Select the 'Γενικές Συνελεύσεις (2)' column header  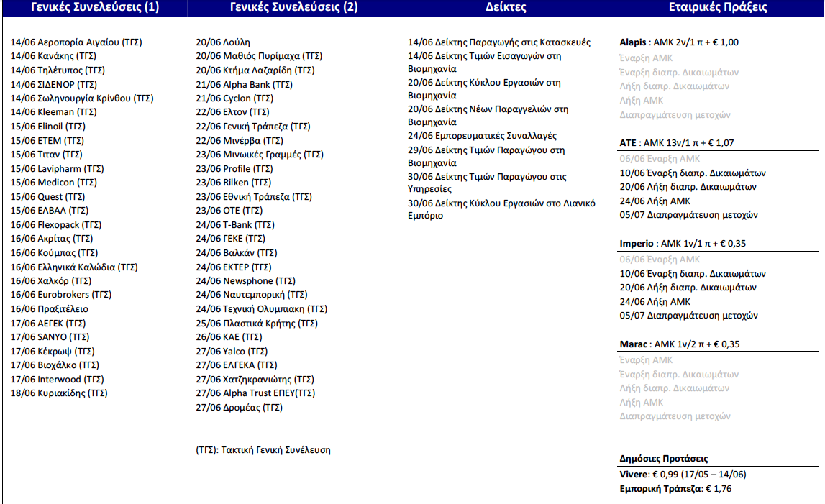(293, 7)
